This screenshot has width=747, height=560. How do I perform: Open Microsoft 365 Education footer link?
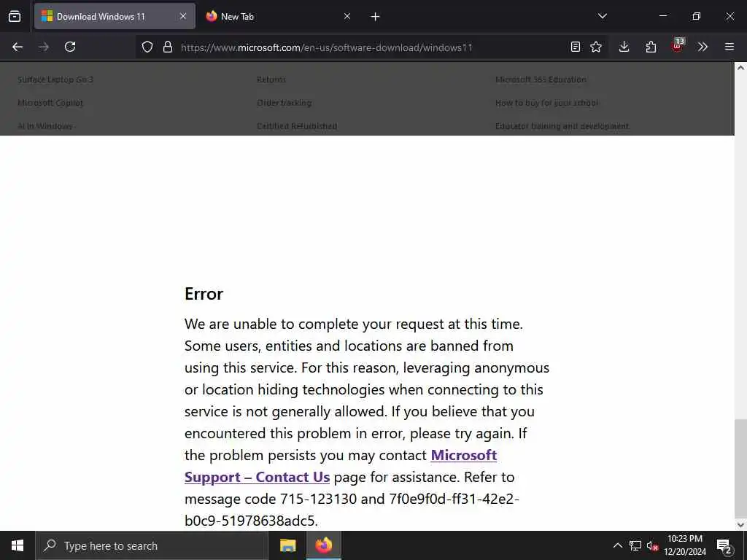pyautogui.click(x=541, y=79)
